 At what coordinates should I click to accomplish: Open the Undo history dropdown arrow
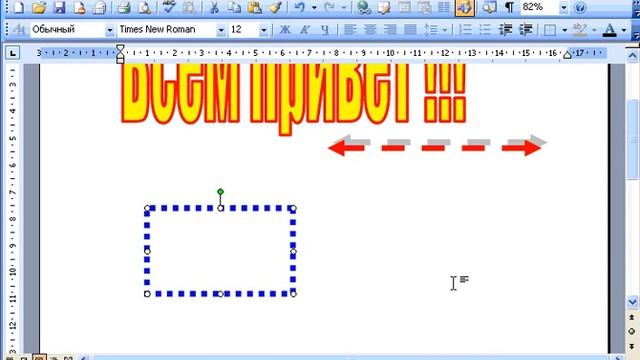pyautogui.click(x=314, y=7)
